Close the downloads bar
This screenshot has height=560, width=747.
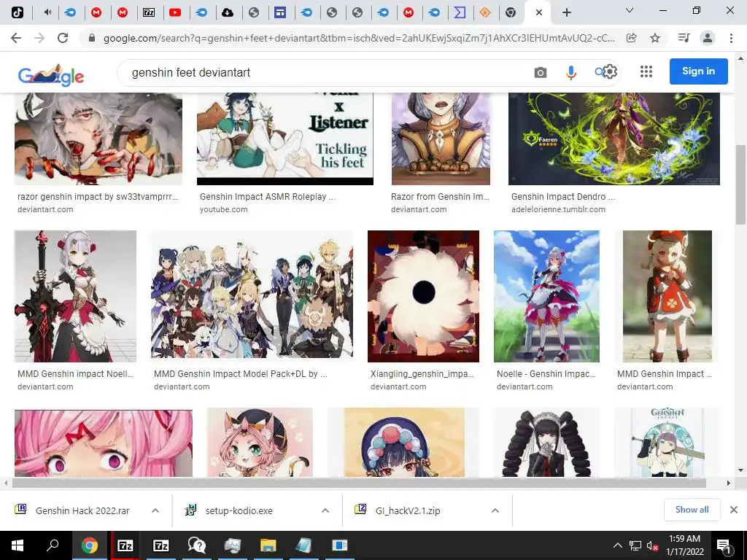(x=734, y=510)
